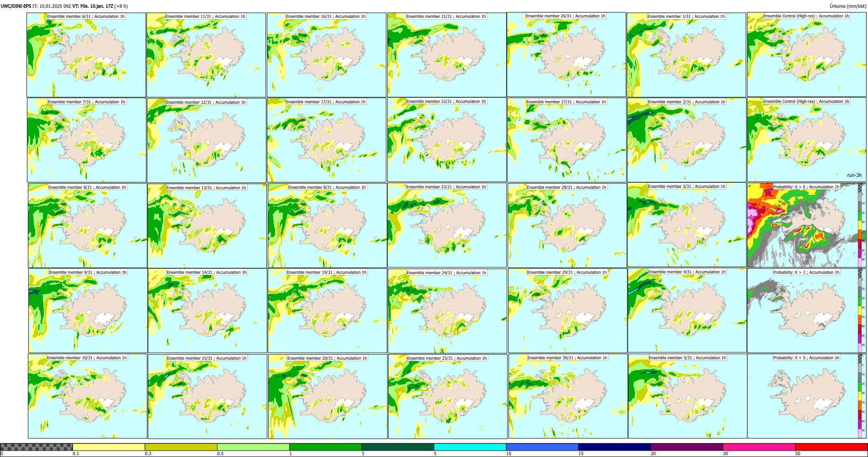Pick the pink 30–50 legend band
This screenshot has height=457, width=868.
(x=759, y=447)
